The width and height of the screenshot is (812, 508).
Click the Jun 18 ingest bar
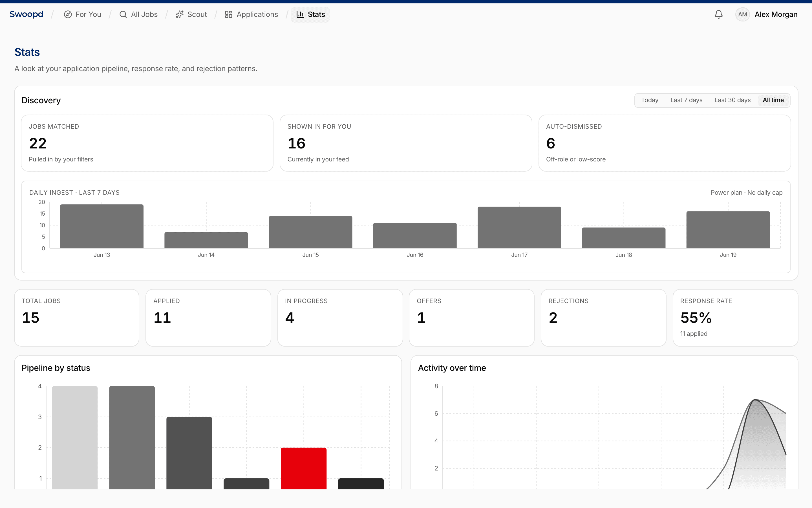(623, 238)
